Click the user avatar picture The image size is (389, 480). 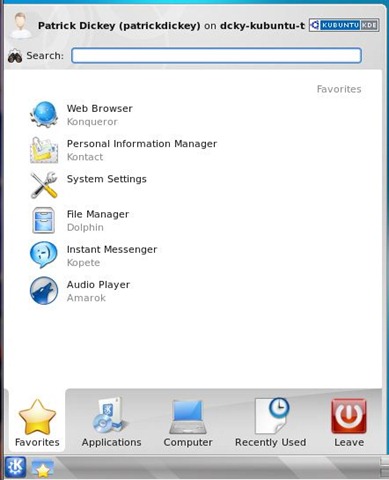(x=20, y=25)
